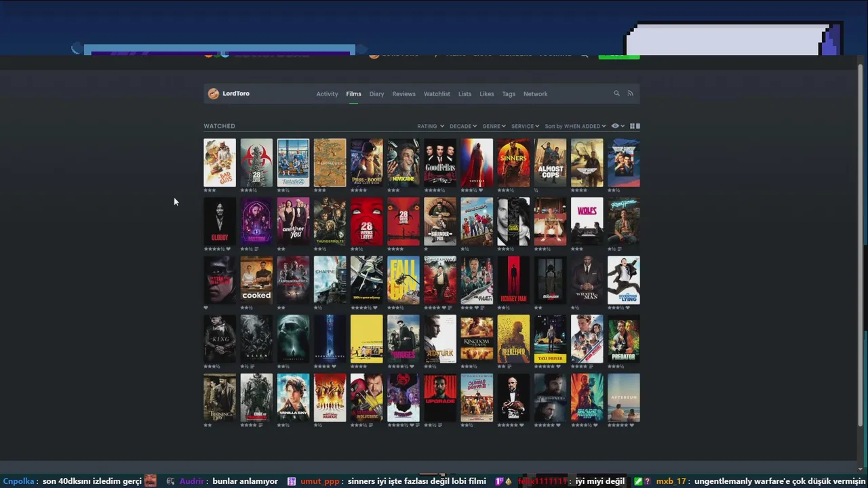This screenshot has height=488, width=868.
Task: Click the heart icon under Superman poster
Action: (481, 190)
